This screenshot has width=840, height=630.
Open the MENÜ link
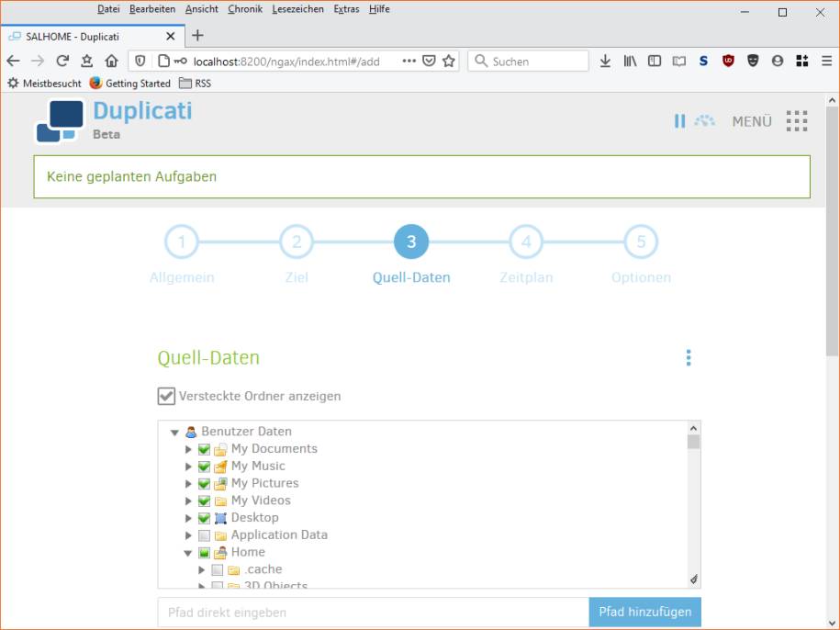click(x=752, y=121)
